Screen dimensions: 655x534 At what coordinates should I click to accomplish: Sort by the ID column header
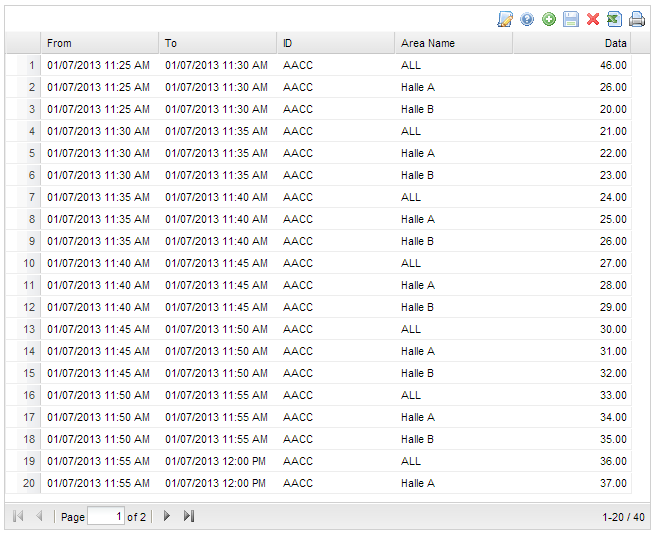336,43
